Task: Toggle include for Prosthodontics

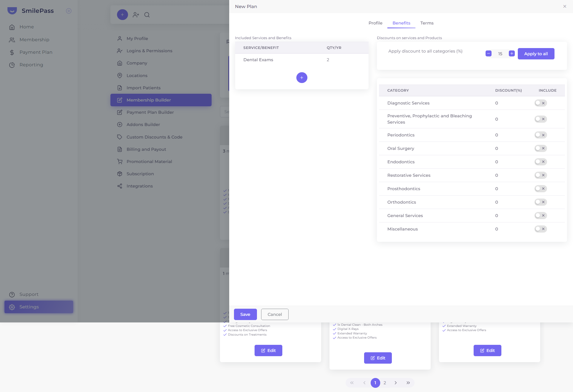Action: (x=540, y=189)
